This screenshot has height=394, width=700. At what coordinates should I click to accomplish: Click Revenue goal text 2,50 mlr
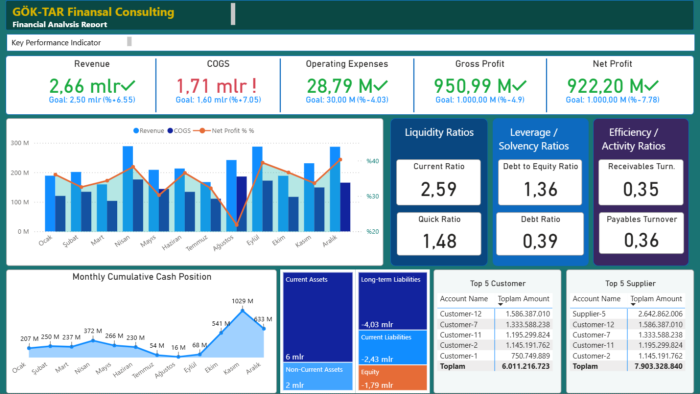(x=92, y=100)
